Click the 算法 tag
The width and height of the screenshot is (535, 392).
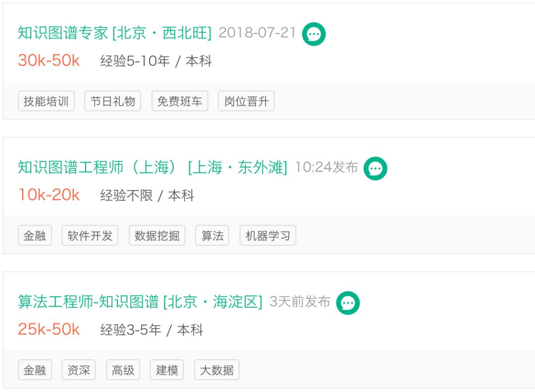coord(212,235)
